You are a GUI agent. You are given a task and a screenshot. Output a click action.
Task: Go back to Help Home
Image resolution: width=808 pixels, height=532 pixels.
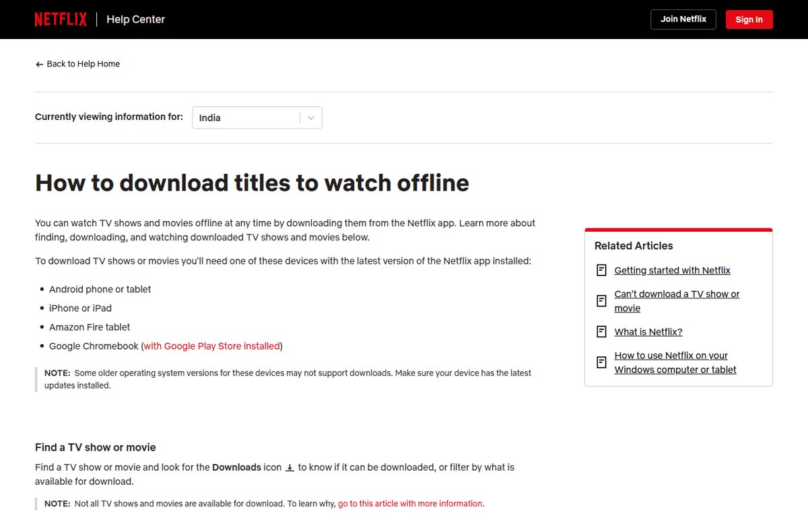point(77,64)
